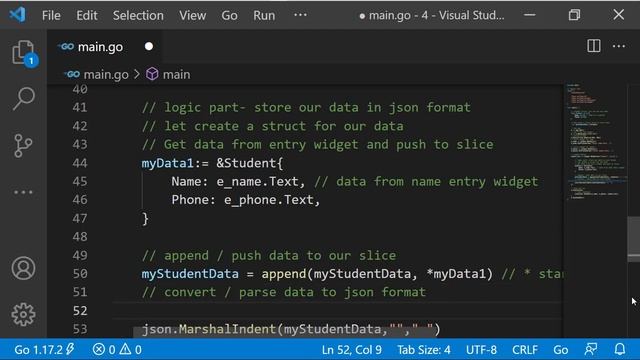The height and width of the screenshot is (360, 640).
Task: Open the Edit menu
Action: click(87, 16)
